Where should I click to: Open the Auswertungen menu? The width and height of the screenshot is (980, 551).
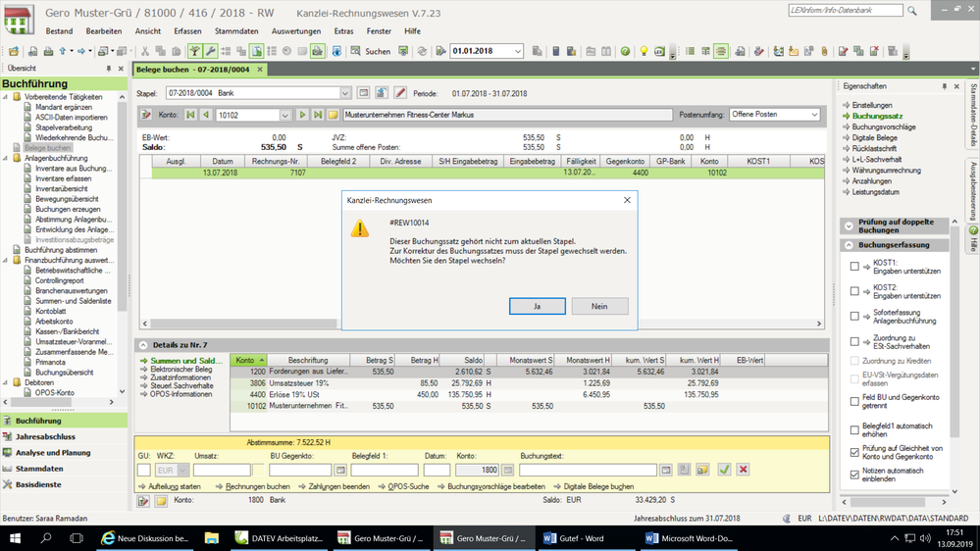click(296, 31)
